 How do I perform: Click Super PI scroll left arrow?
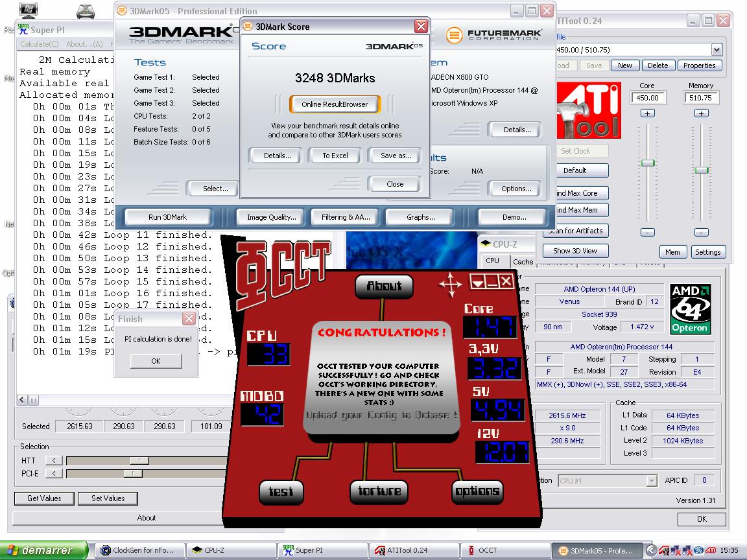23,400
